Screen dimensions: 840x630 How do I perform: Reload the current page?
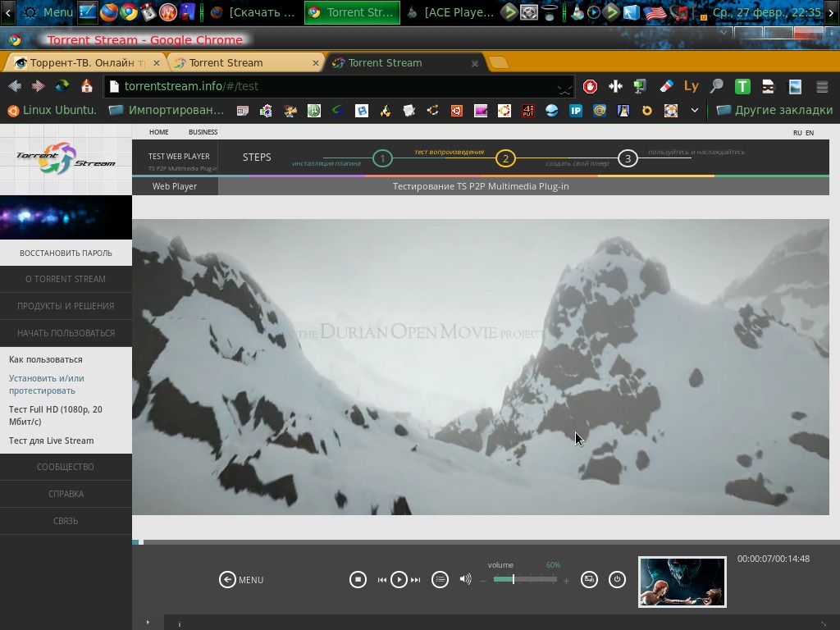62,86
